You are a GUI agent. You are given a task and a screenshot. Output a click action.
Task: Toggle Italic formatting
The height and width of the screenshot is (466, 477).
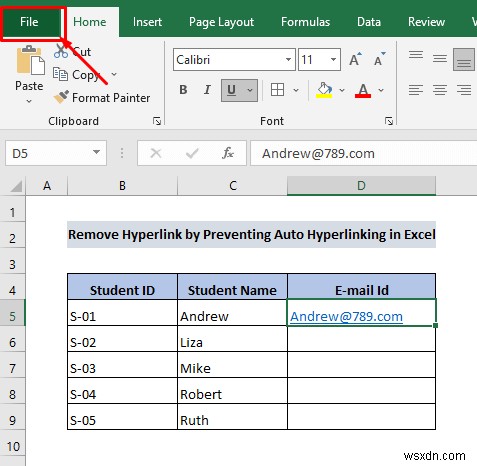pos(207,90)
